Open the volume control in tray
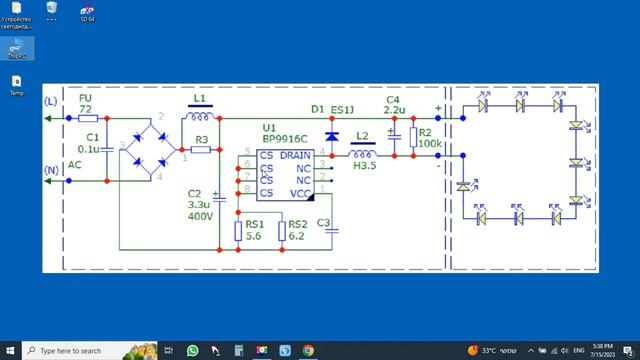The image size is (640, 360). pyautogui.click(x=564, y=351)
